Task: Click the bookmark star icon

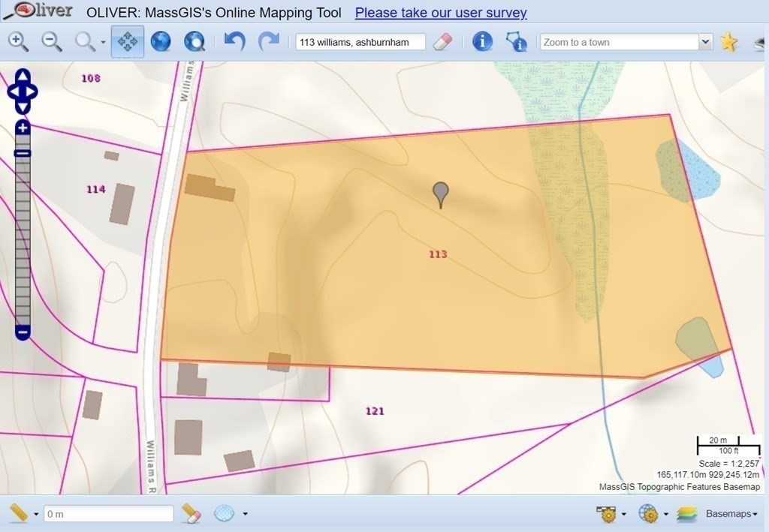Action: point(728,42)
